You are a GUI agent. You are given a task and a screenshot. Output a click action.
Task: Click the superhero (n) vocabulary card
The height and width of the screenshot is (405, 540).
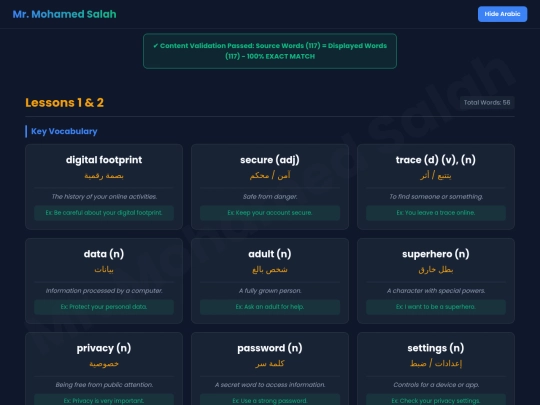point(436,281)
